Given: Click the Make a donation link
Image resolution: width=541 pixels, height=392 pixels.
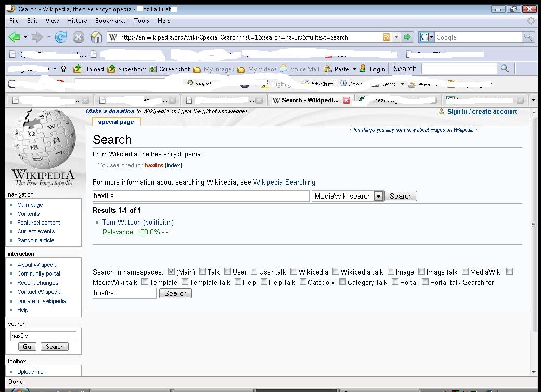Looking at the screenshot, I should tap(110, 111).
